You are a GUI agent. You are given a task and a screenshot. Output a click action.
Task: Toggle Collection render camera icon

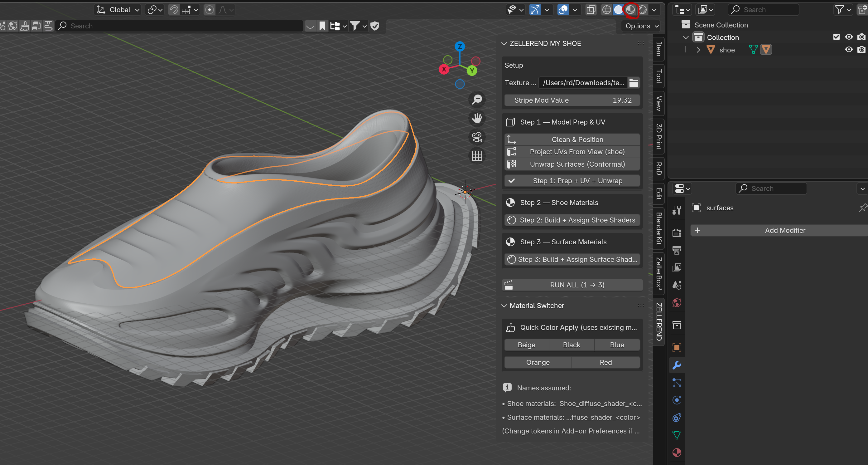tap(861, 37)
